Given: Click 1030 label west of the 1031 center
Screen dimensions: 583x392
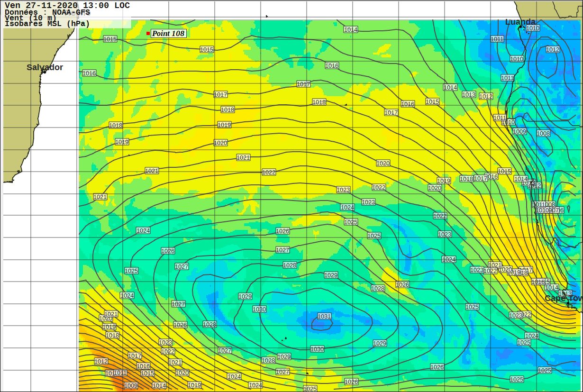Looking at the screenshot, I should pyautogui.click(x=259, y=309).
